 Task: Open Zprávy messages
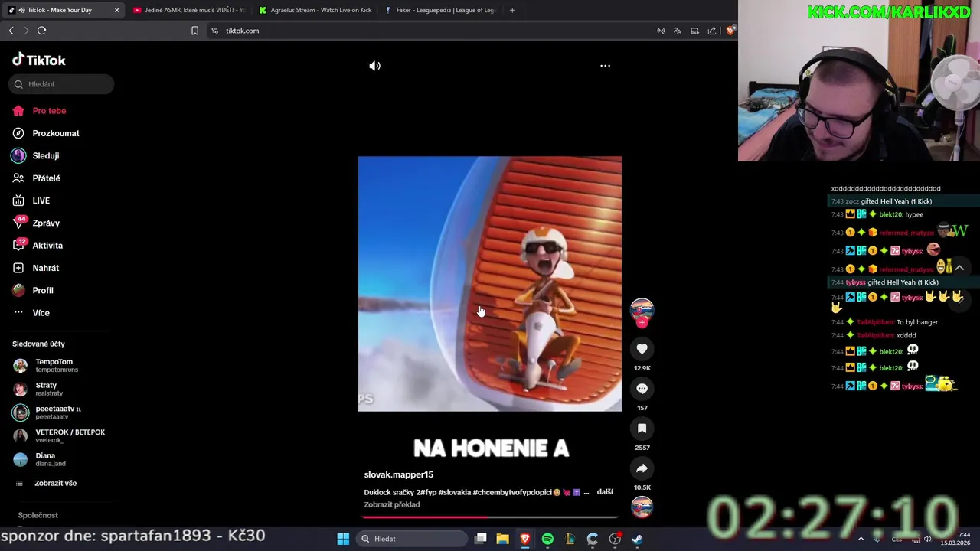(46, 223)
